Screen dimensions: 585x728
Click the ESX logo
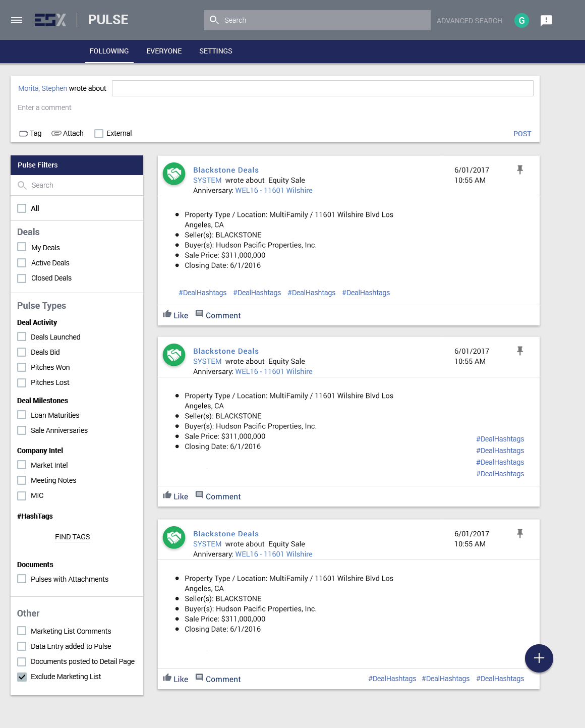pyautogui.click(x=50, y=20)
